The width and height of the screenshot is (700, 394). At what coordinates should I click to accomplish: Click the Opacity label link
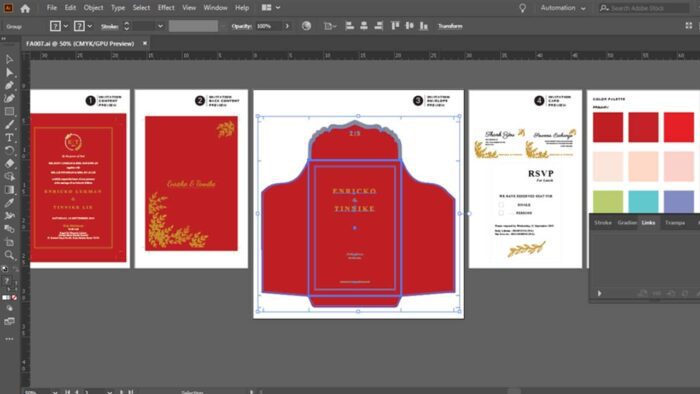click(x=242, y=26)
